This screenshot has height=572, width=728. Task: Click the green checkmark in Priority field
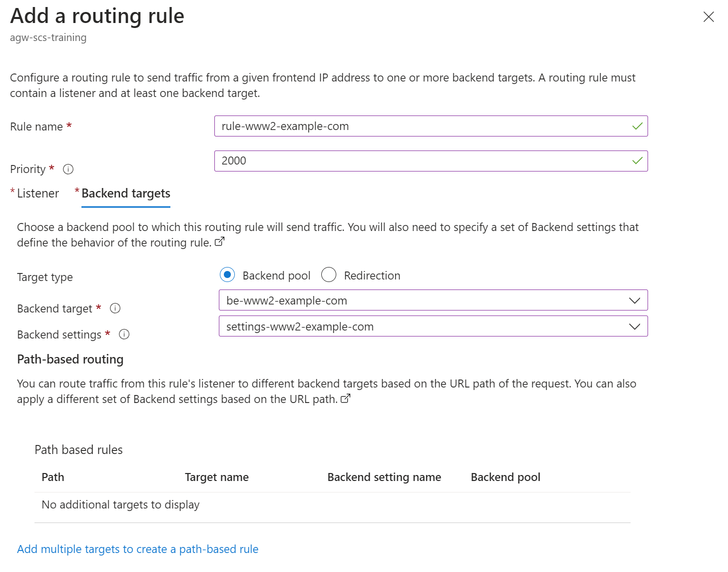(637, 161)
